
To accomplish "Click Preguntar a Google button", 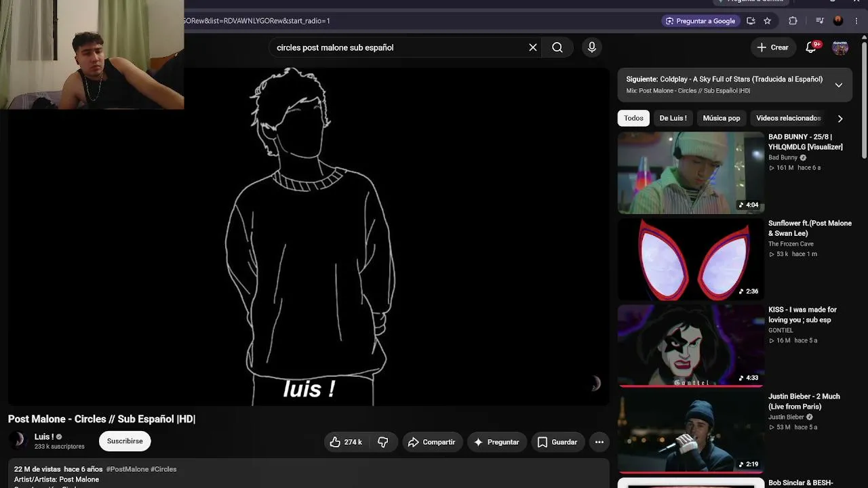I will [x=701, y=21].
